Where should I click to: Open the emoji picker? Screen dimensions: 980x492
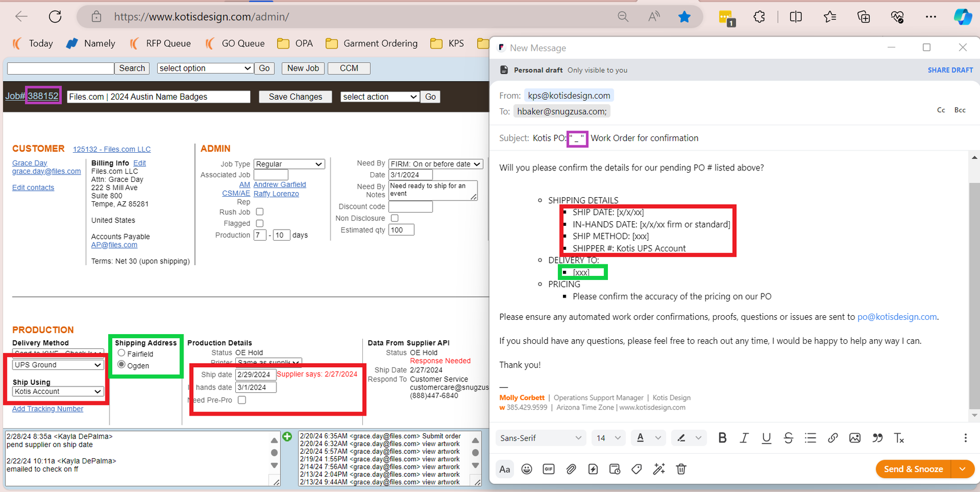coord(526,469)
